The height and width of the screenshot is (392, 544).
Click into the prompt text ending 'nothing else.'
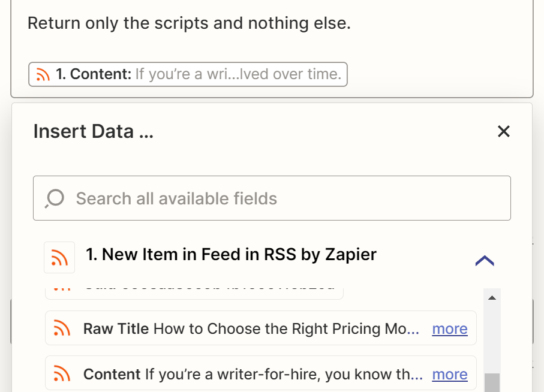point(189,24)
